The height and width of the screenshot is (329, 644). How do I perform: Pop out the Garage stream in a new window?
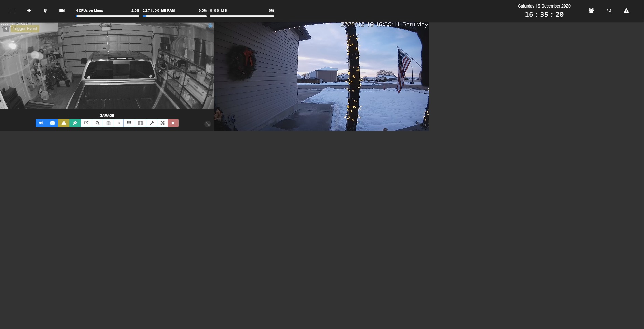(x=86, y=123)
